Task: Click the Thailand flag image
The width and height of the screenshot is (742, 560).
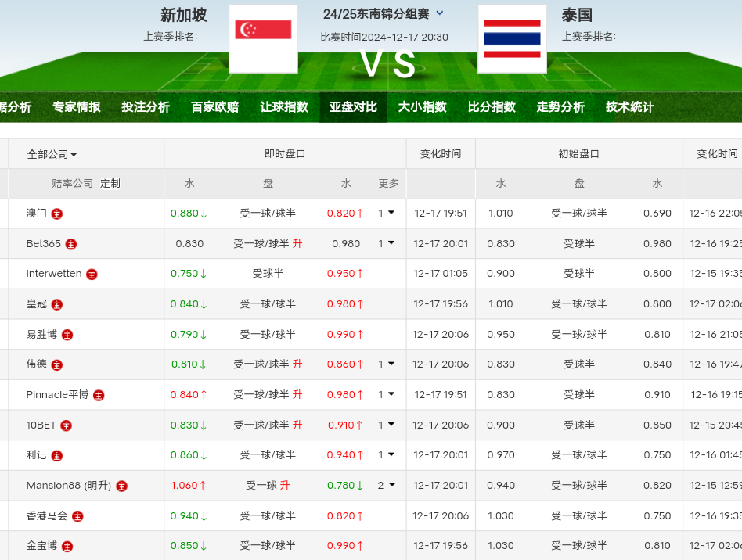Action: coord(512,39)
